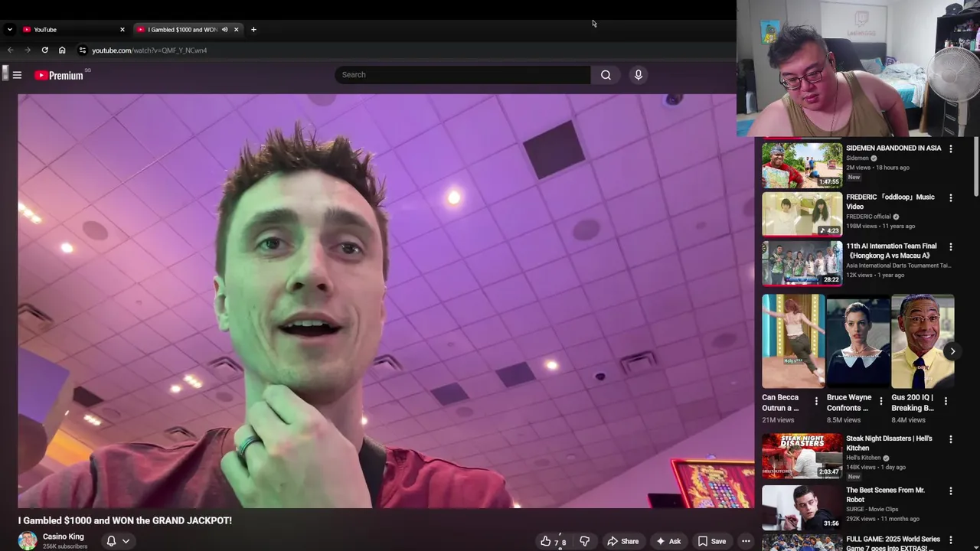Open options for 'Bruce Wayne Confronts' Short

coord(880,401)
